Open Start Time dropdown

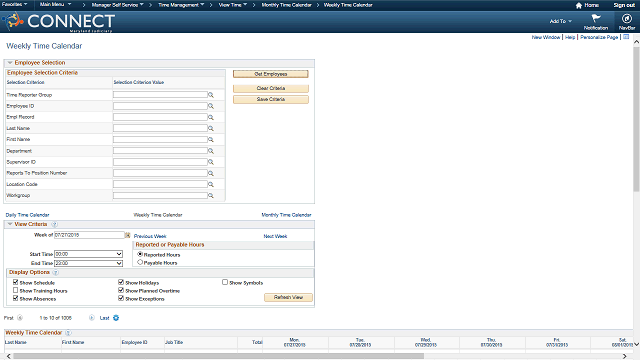point(89,254)
